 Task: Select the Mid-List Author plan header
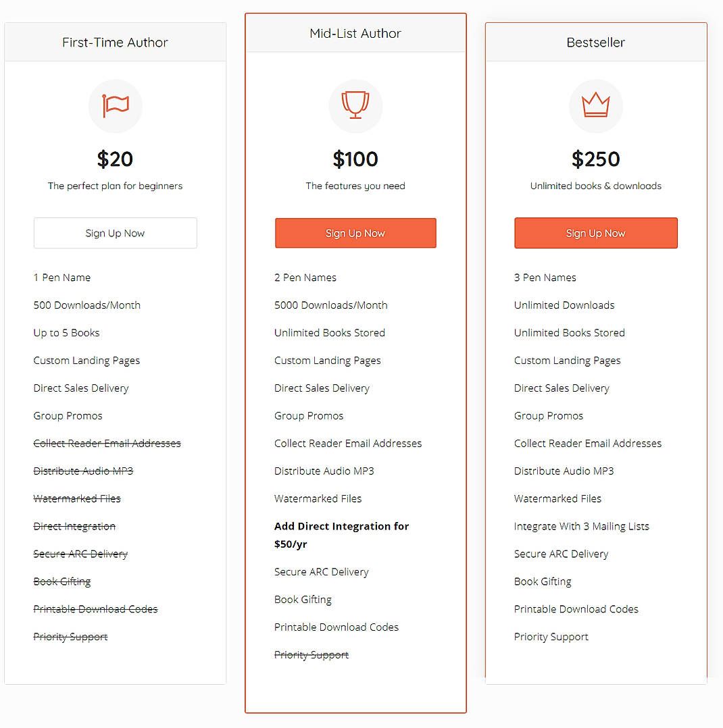(355, 33)
